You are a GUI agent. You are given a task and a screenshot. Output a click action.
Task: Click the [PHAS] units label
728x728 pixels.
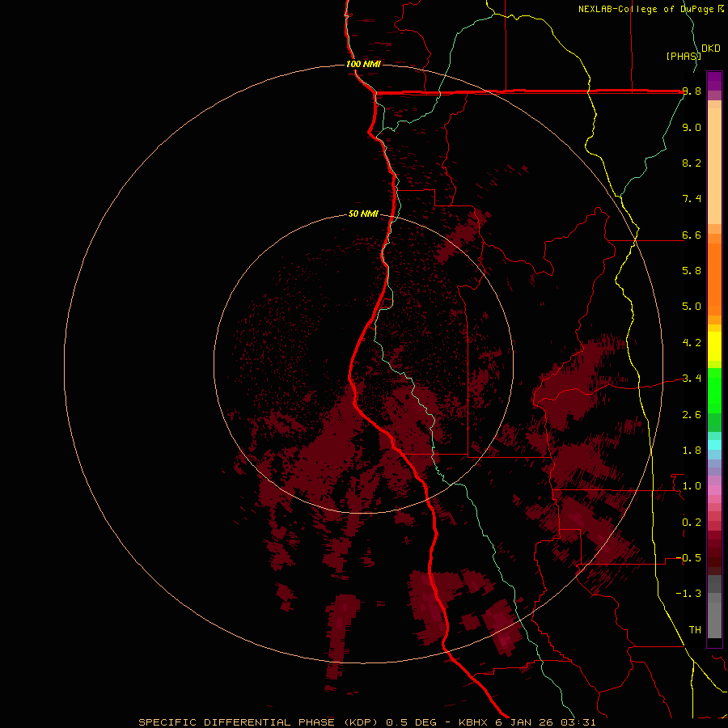point(684,56)
